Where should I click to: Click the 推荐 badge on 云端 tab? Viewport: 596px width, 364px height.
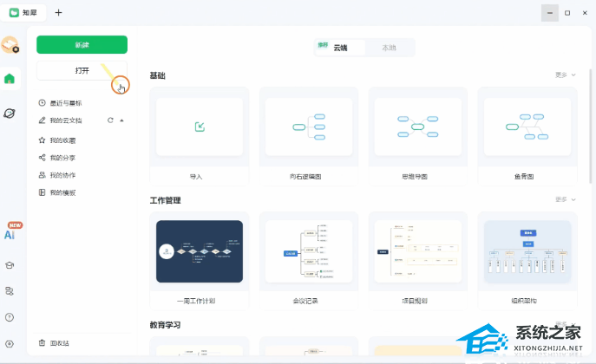pos(323,45)
